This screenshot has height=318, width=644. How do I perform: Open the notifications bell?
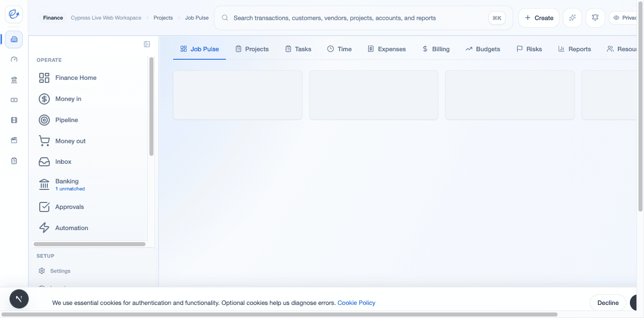(595, 18)
